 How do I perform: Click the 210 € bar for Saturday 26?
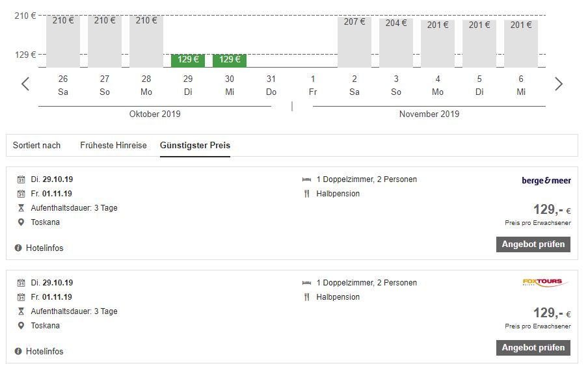(63, 42)
